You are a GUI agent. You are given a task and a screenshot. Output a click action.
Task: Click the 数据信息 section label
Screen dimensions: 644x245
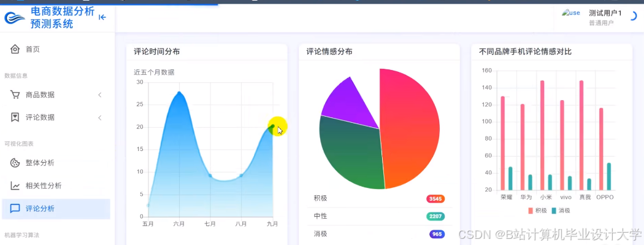tap(16, 76)
